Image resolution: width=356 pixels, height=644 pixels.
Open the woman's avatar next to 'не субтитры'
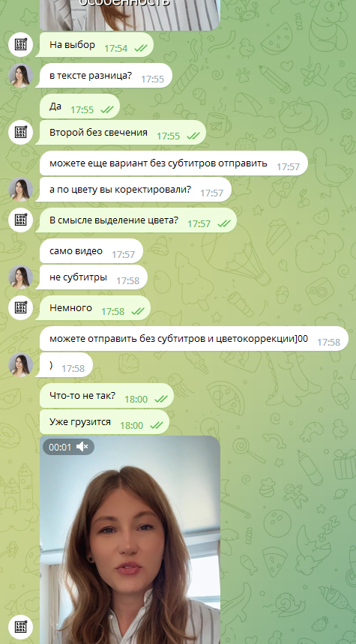pos(21,277)
